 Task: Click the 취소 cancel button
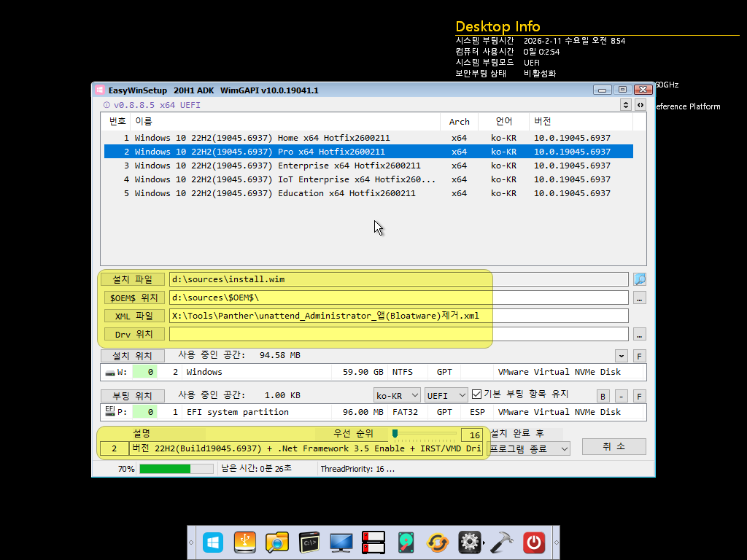tap(614, 447)
